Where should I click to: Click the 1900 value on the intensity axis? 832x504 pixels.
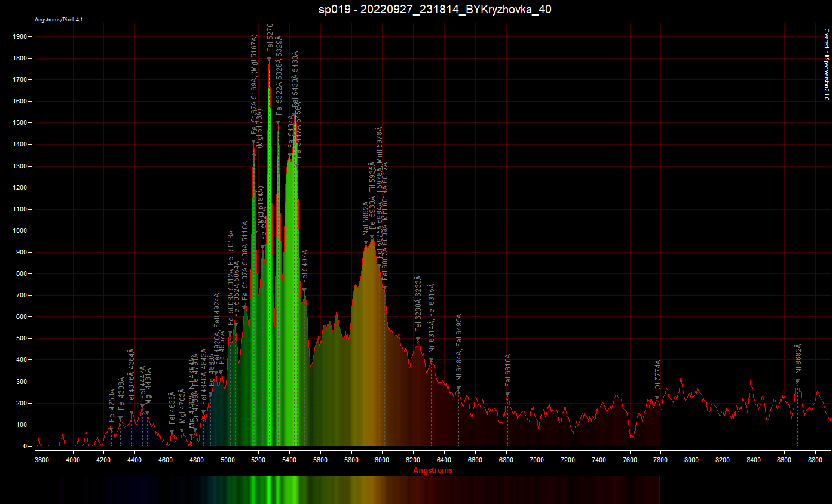pyautogui.click(x=20, y=36)
